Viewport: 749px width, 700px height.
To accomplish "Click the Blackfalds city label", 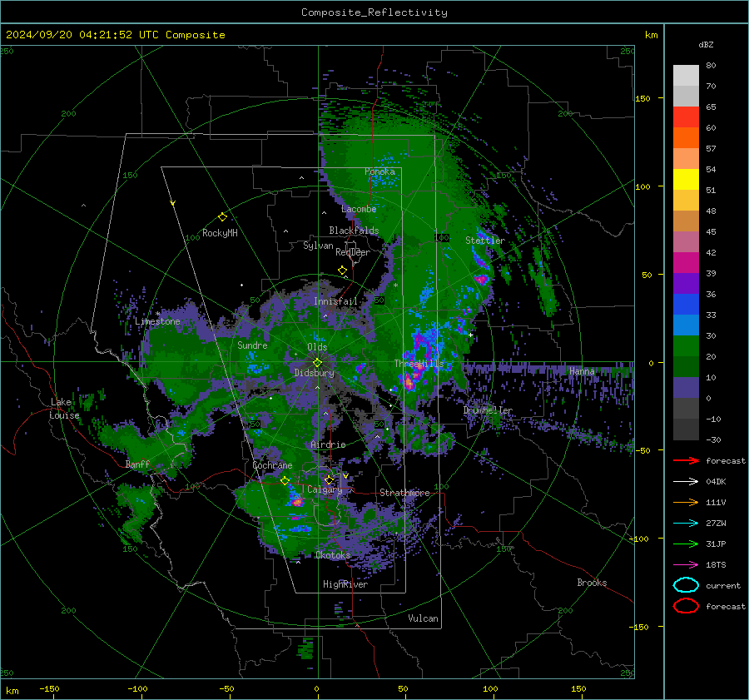I will coord(354,231).
